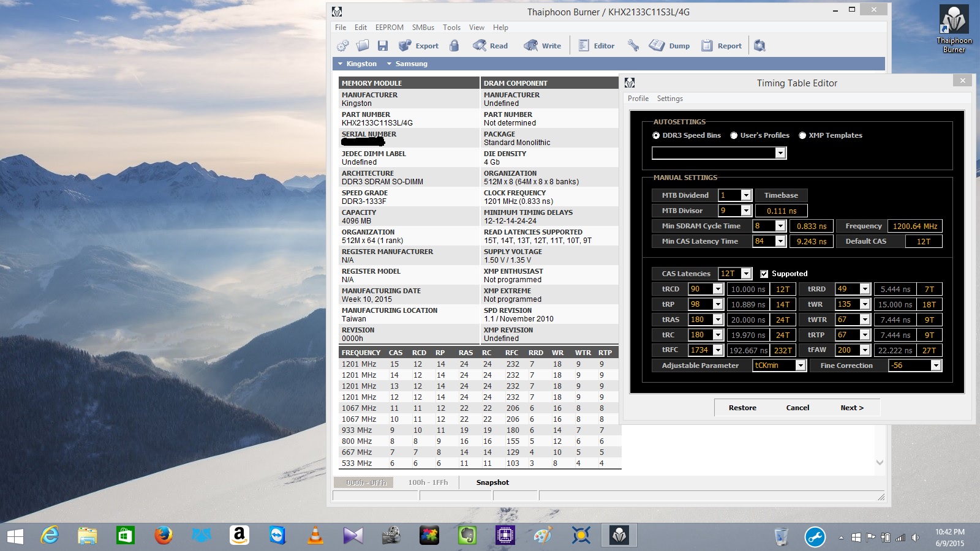Open the Help menu
The image size is (980, 551).
tap(500, 28)
